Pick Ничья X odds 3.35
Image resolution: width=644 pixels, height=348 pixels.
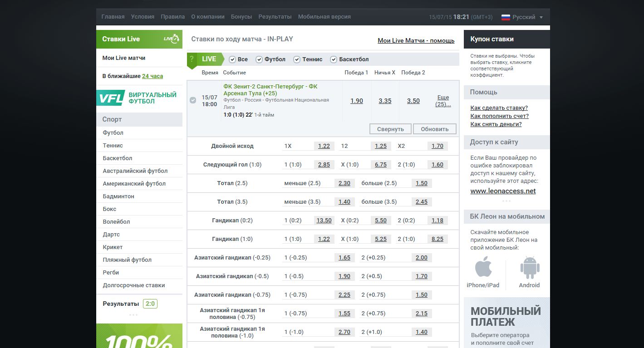(x=385, y=101)
